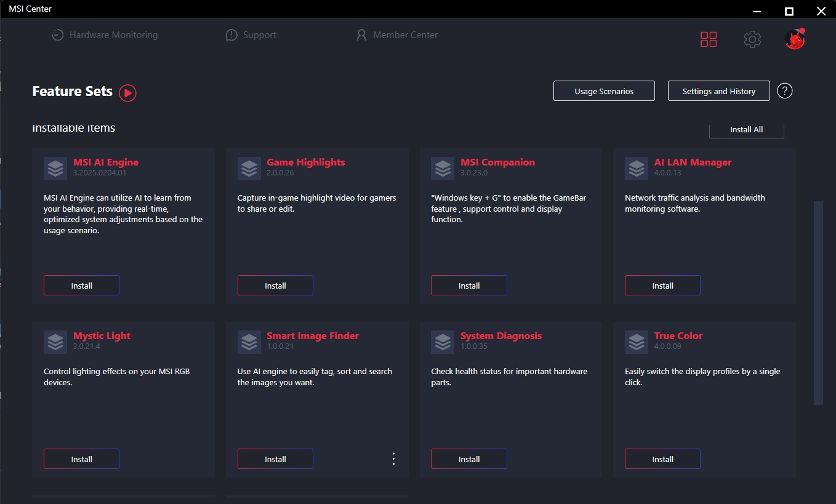Click version number 1.0.0.21
Image resolution: width=836 pixels, height=504 pixels.
[x=280, y=346]
